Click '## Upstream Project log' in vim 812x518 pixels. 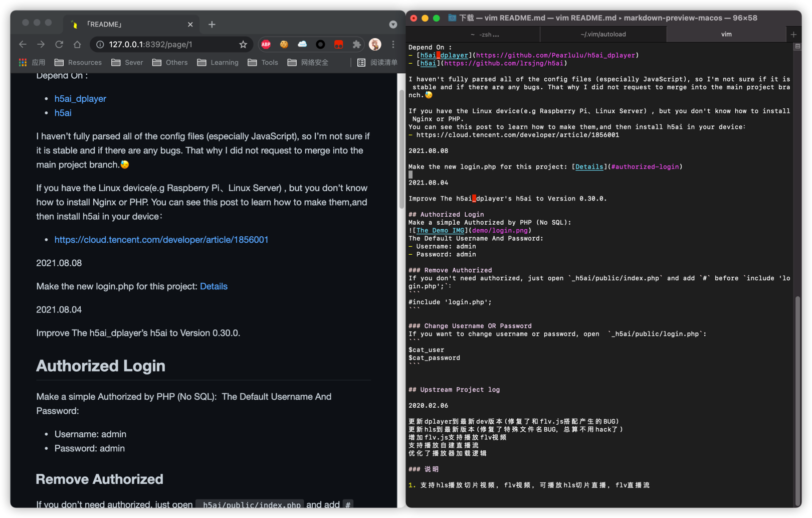click(x=454, y=390)
